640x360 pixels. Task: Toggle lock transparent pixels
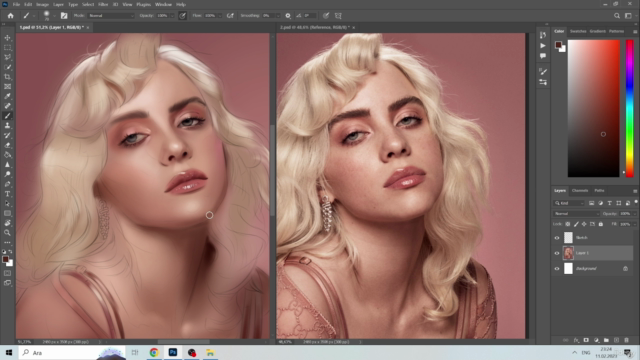tap(568, 224)
